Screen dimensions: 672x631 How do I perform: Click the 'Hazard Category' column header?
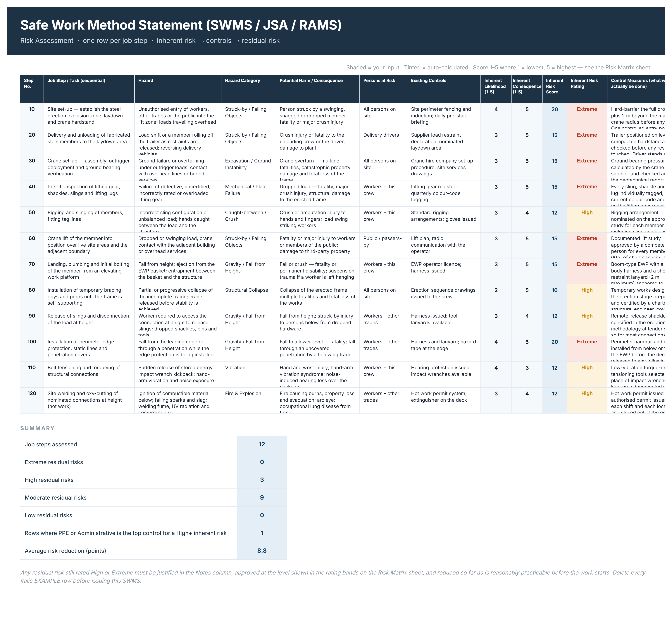pyautogui.click(x=249, y=89)
